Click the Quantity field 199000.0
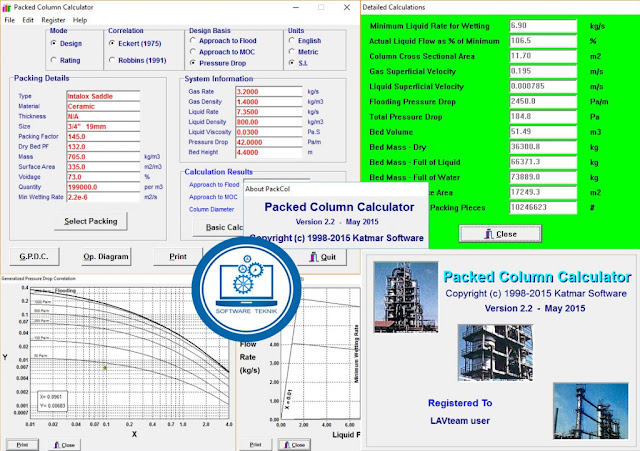 103,187
